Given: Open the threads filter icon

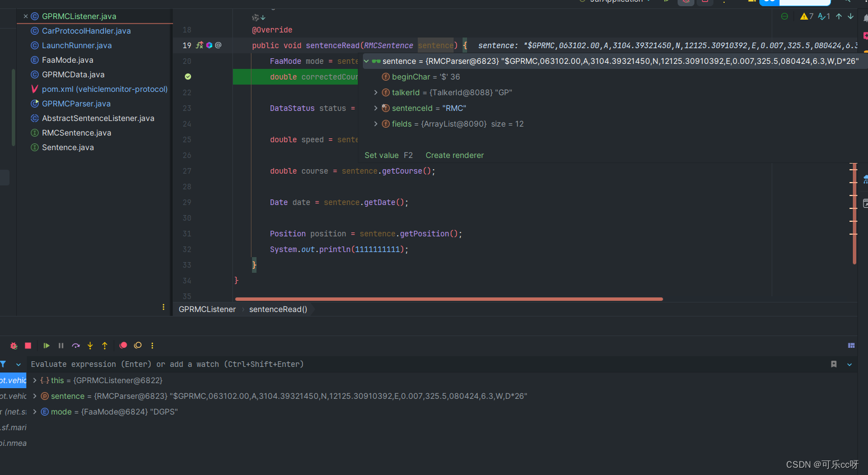Looking at the screenshot, I should pos(3,364).
